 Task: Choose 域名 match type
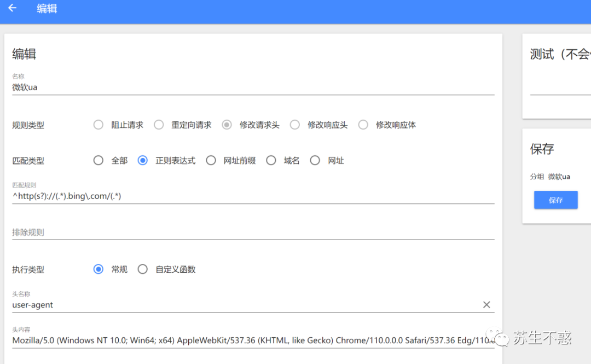coord(271,161)
